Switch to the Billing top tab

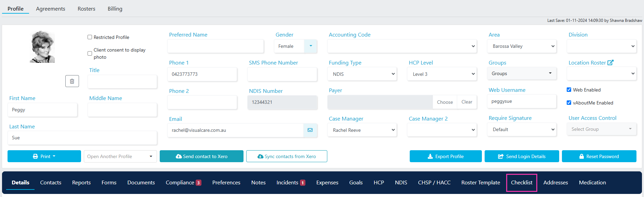pyautogui.click(x=115, y=9)
